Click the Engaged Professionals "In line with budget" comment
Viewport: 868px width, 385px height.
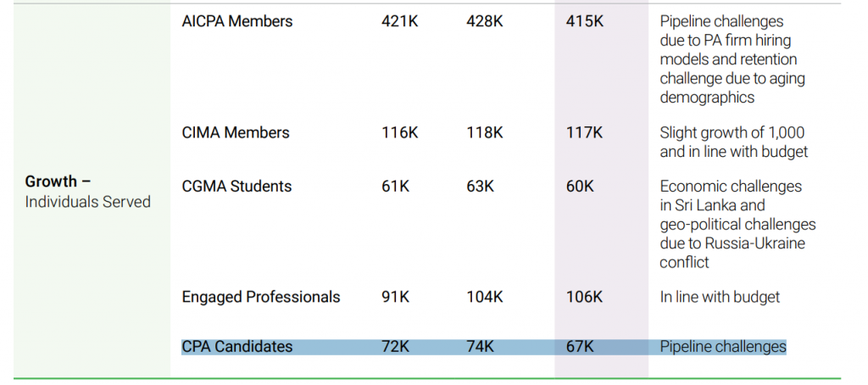click(720, 298)
